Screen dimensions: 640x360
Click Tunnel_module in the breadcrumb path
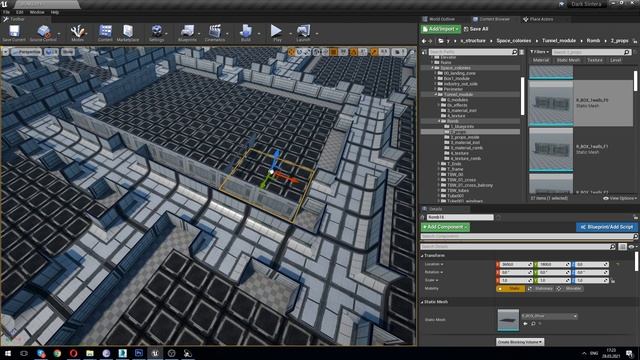[x=559, y=41]
